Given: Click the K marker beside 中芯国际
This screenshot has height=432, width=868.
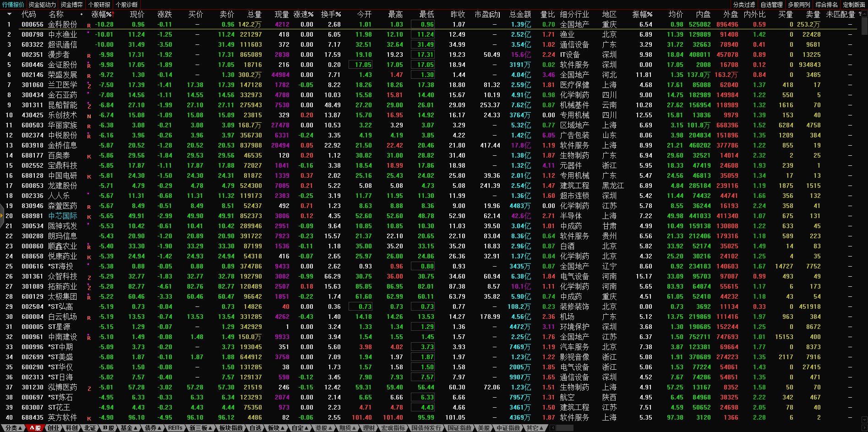Looking at the screenshot, I should pos(89,217).
